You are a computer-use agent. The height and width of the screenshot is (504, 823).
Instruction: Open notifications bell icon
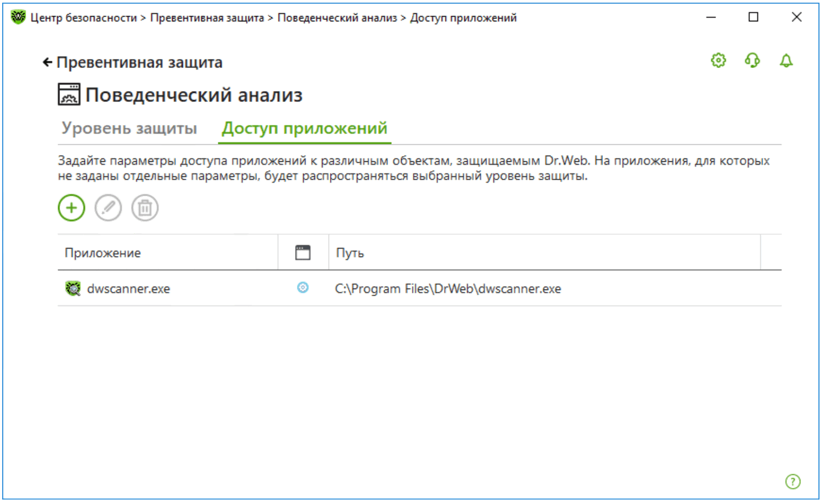coord(786,60)
